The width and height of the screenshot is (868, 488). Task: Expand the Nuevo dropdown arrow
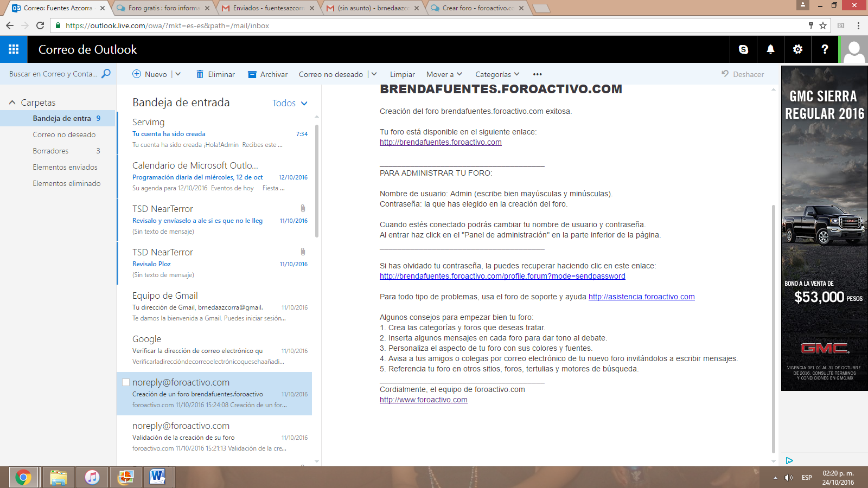(x=178, y=74)
